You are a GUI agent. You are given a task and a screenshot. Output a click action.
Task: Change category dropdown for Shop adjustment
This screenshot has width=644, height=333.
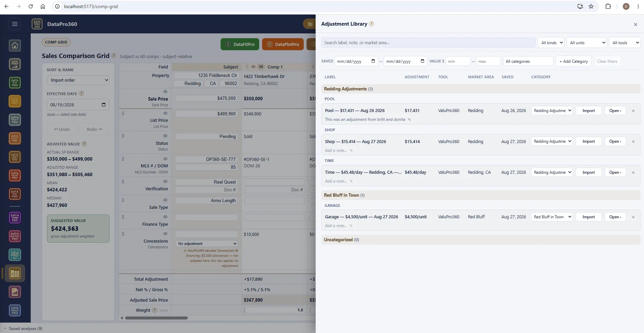[x=552, y=141]
